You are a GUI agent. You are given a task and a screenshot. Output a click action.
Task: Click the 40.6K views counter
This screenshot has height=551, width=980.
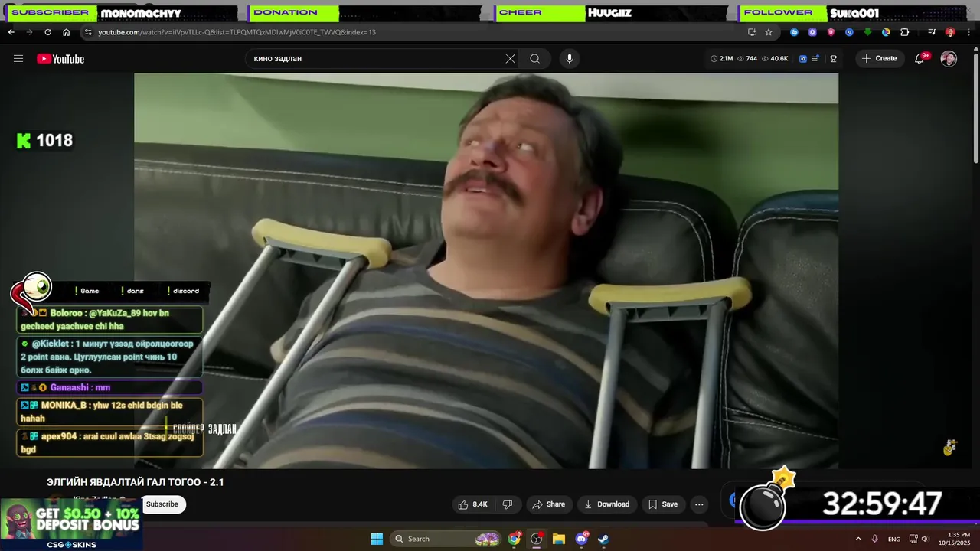point(775,59)
